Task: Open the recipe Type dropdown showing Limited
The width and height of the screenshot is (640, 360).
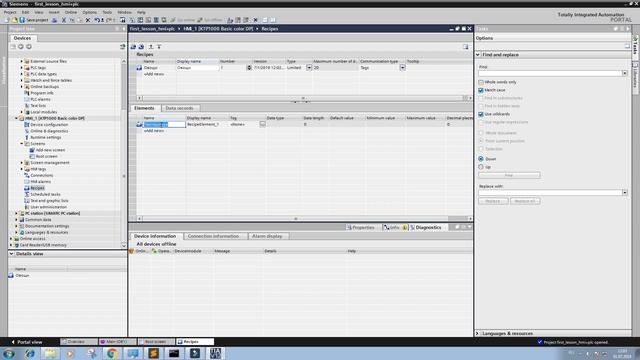Action: (x=309, y=68)
